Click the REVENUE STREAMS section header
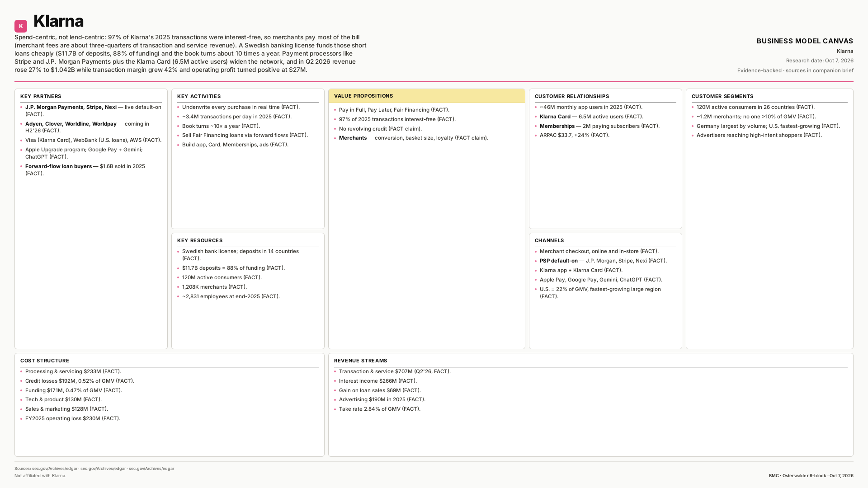Viewport: 868px width, 488px height. (361, 361)
